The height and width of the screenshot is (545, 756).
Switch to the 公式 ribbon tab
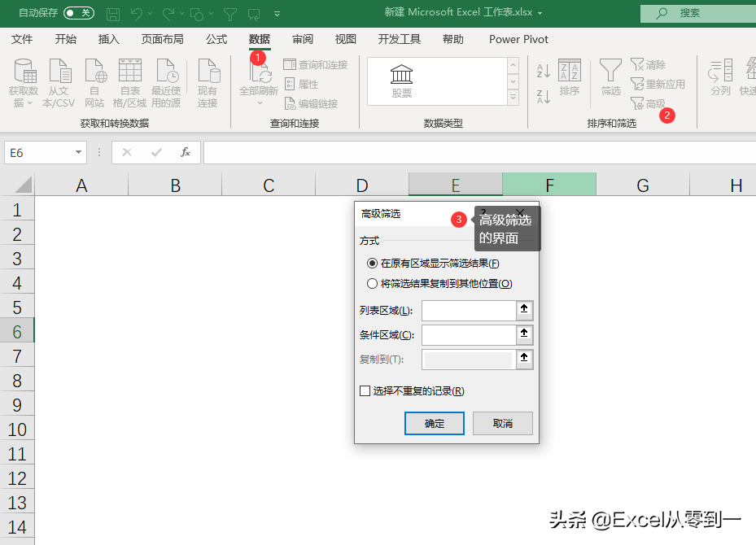pos(216,39)
